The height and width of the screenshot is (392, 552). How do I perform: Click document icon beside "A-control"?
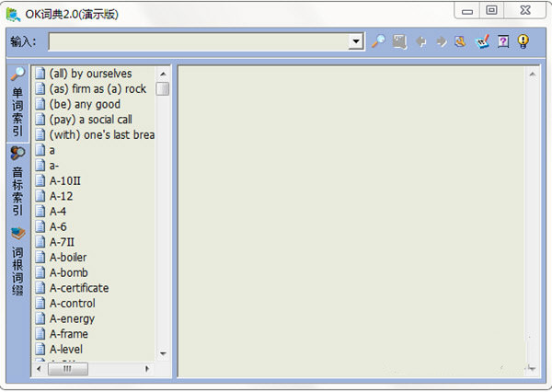click(40, 304)
